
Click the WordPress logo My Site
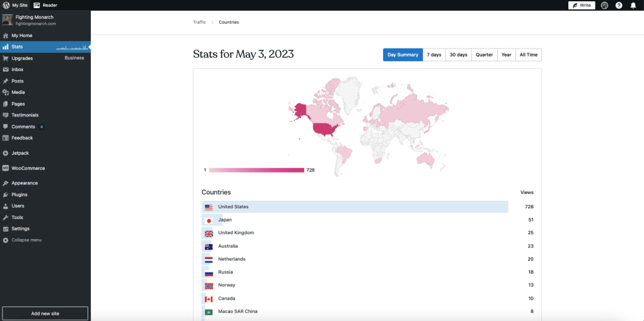tap(14, 5)
